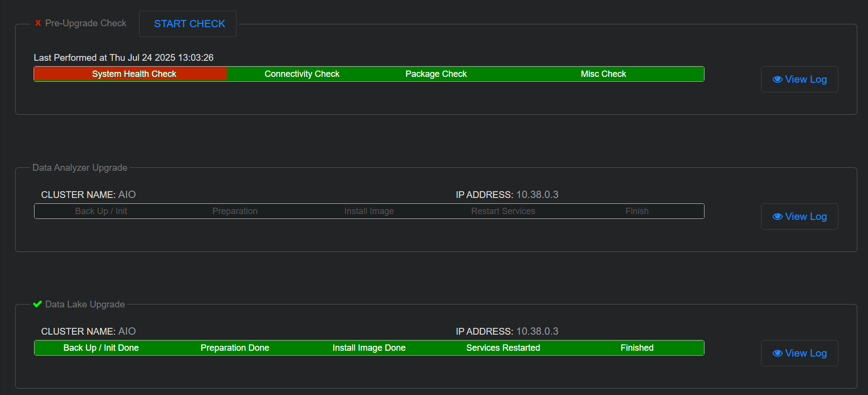The width and height of the screenshot is (868, 395).
Task: Click the red X Pre-Upgrade Check status icon
Action: (38, 23)
